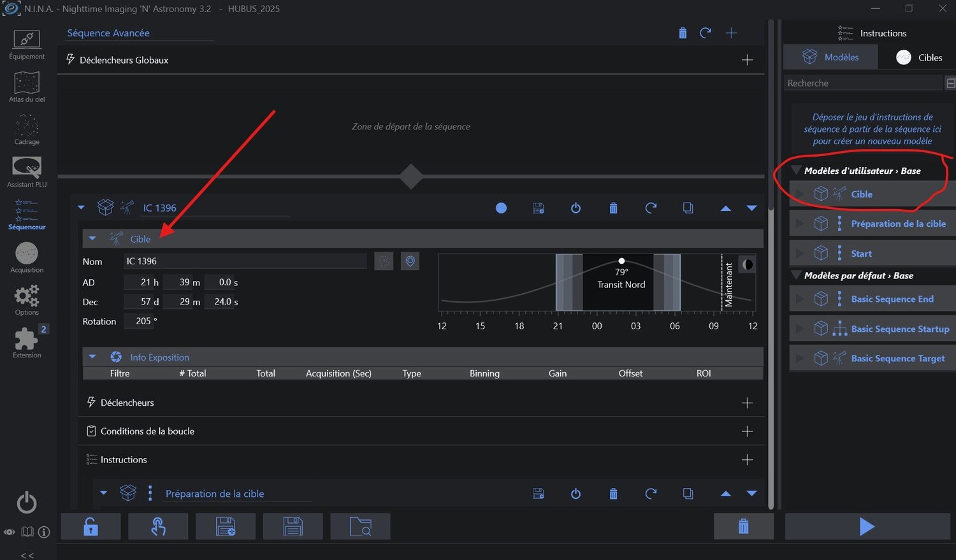Open Options from the sidebar gear icon
The width and height of the screenshot is (956, 560).
coord(27,301)
